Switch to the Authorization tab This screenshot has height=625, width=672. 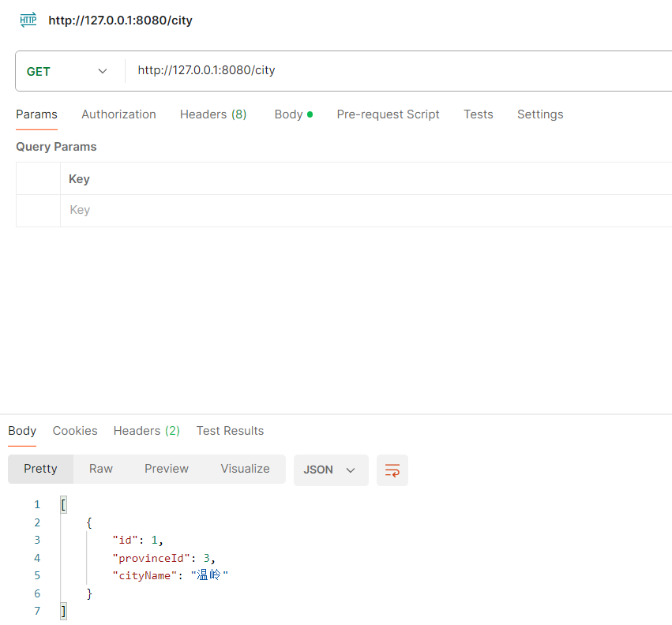click(118, 114)
